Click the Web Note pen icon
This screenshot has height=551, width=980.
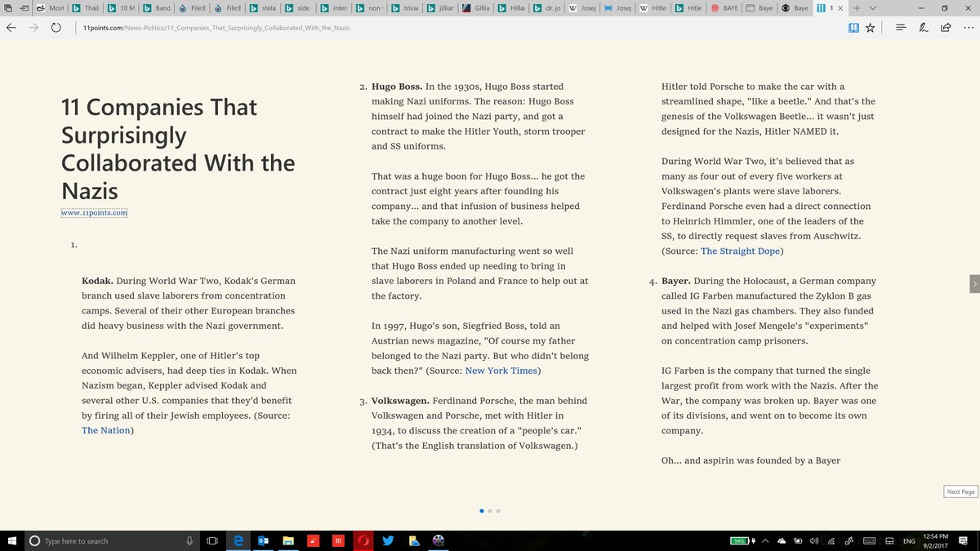tap(923, 27)
